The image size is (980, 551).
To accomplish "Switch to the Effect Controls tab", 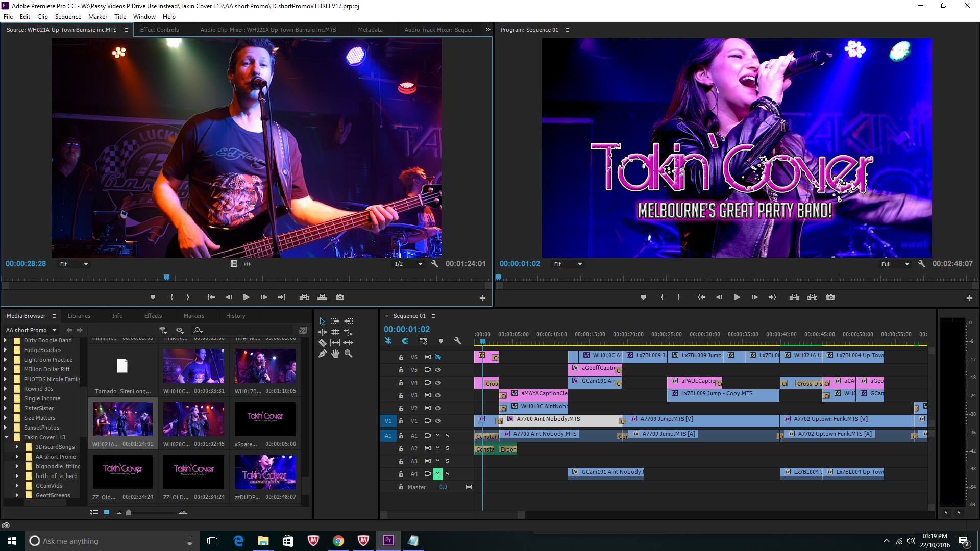I will click(x=159, y=30).
